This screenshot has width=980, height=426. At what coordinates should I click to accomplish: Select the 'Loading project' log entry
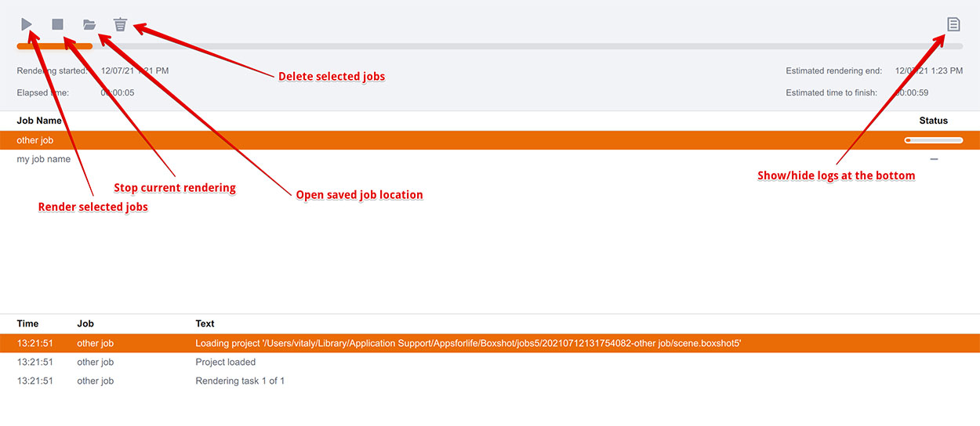click(490, 343)
